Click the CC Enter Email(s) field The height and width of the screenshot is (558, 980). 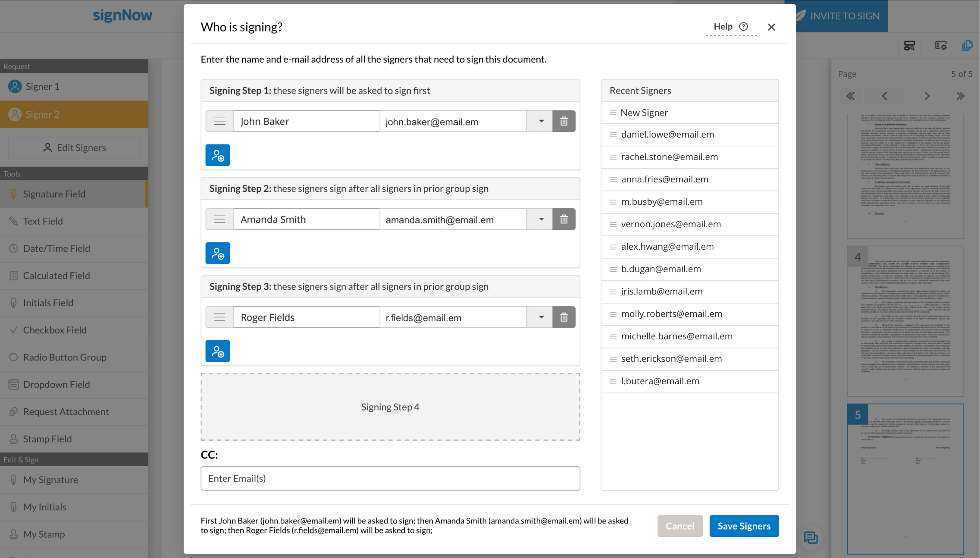[390, 478]
